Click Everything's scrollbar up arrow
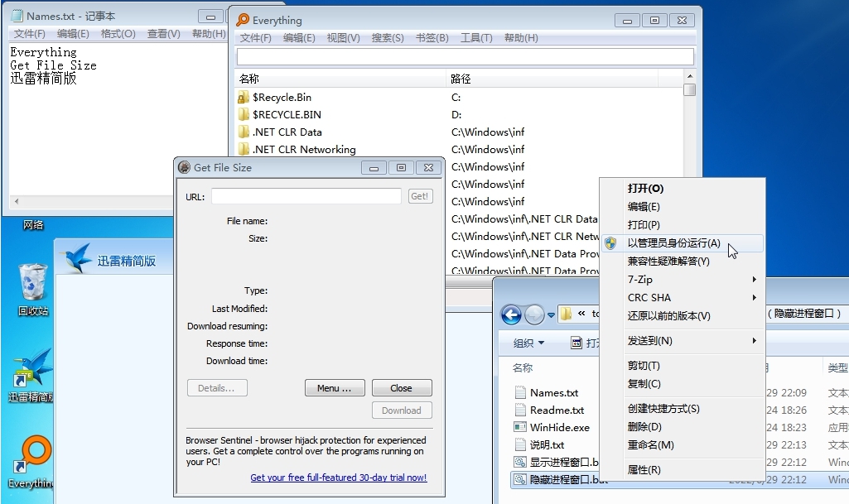Image resolution: width=849 pixels, height=504 pixels. click(x=689, y=76)
